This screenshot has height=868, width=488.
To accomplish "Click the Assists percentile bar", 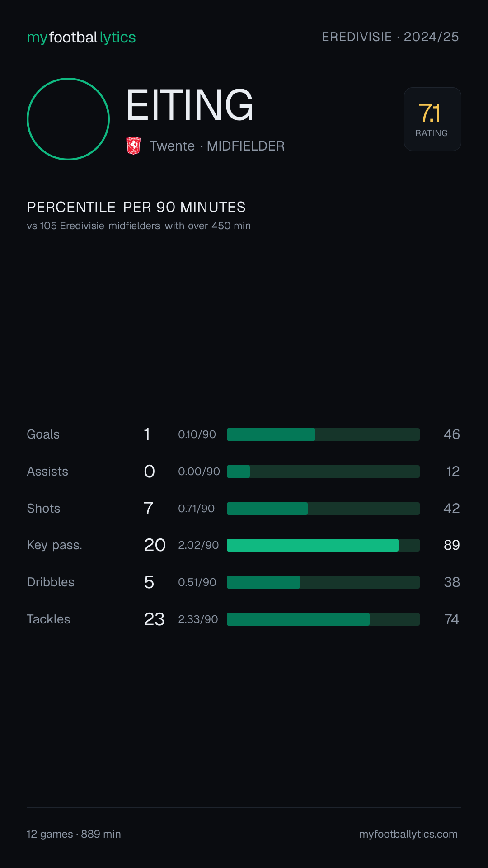I will [323, 472].
